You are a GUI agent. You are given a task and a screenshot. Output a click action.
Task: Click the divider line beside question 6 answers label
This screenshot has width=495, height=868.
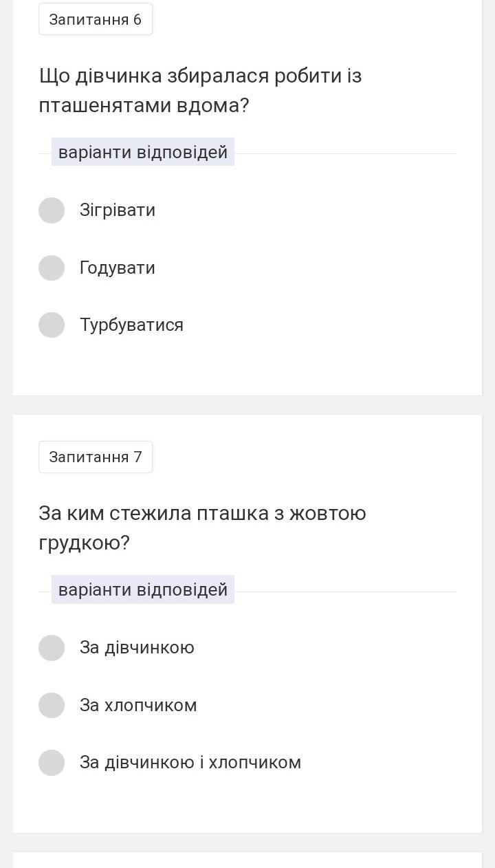pyautogui.click(x=344, y=153)
